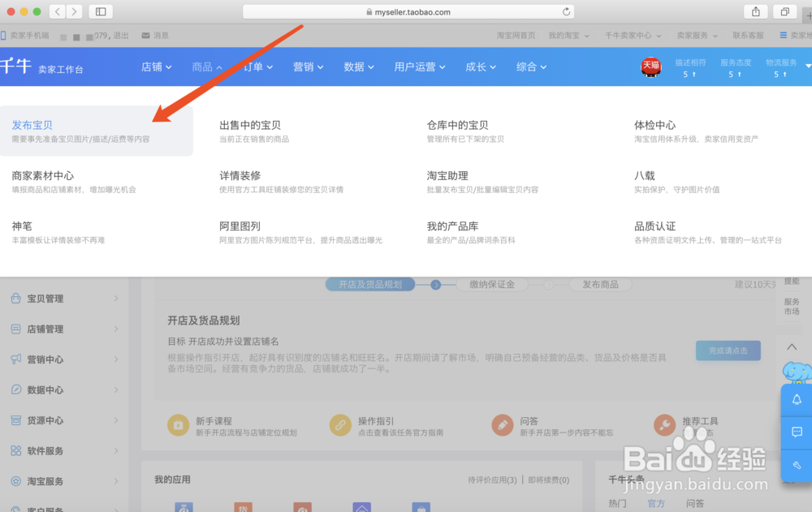812x512 pixels.
Task: Expand 宝贝管理 row chevron
Action: coord(116,298)
